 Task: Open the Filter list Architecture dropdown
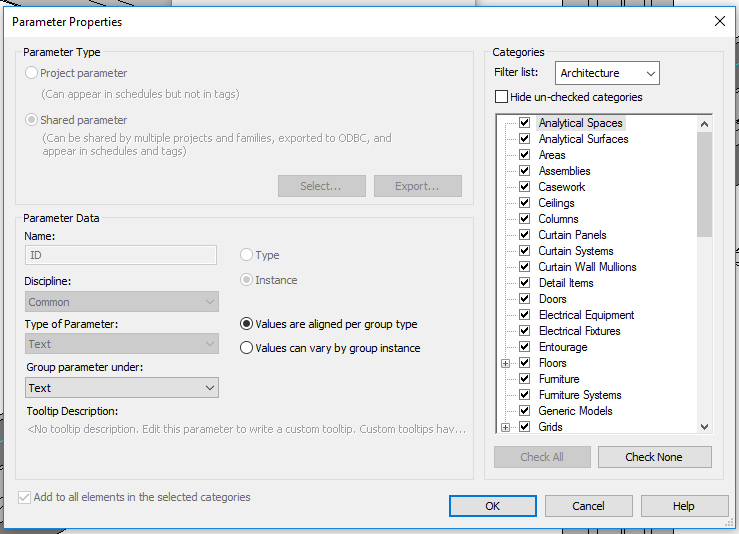point(607,73)
